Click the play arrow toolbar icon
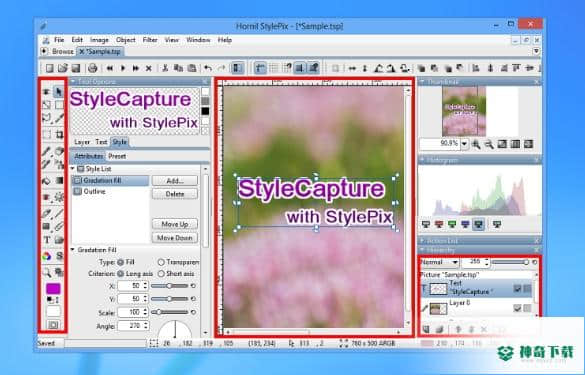585x375 pixels. (123, 68)
